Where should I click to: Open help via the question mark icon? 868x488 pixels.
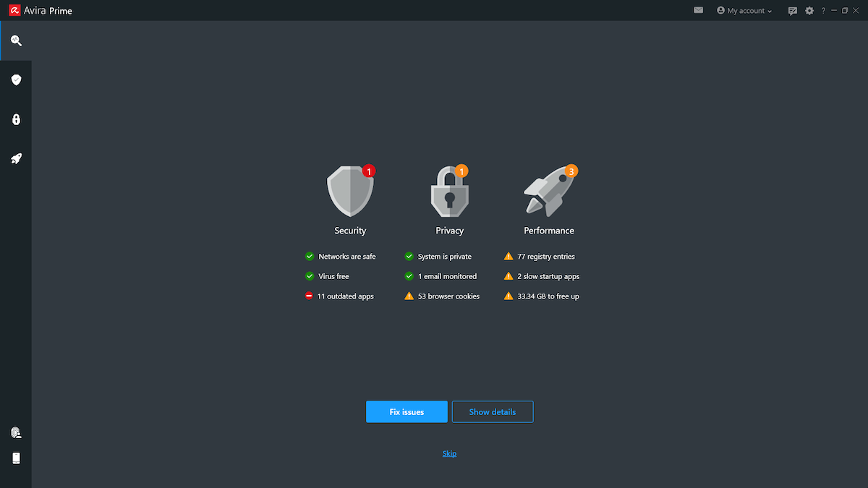tap(822, 10)
